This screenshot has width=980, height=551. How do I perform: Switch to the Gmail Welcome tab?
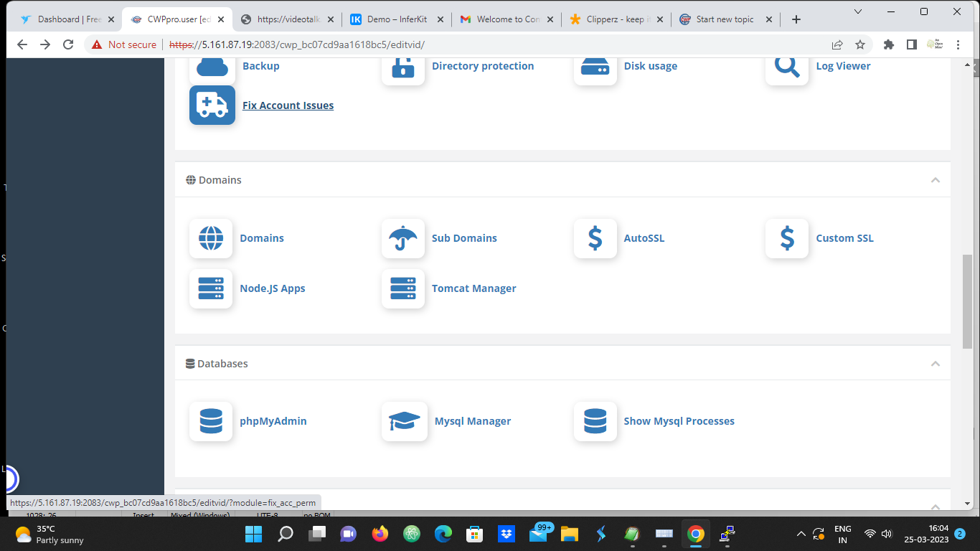click(507, 19)
